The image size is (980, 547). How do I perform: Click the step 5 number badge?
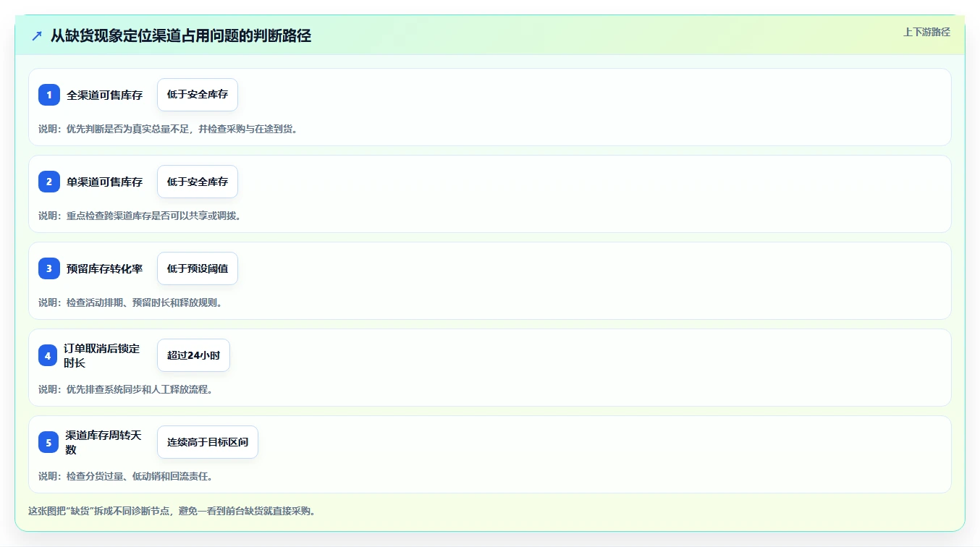point(48,442)
